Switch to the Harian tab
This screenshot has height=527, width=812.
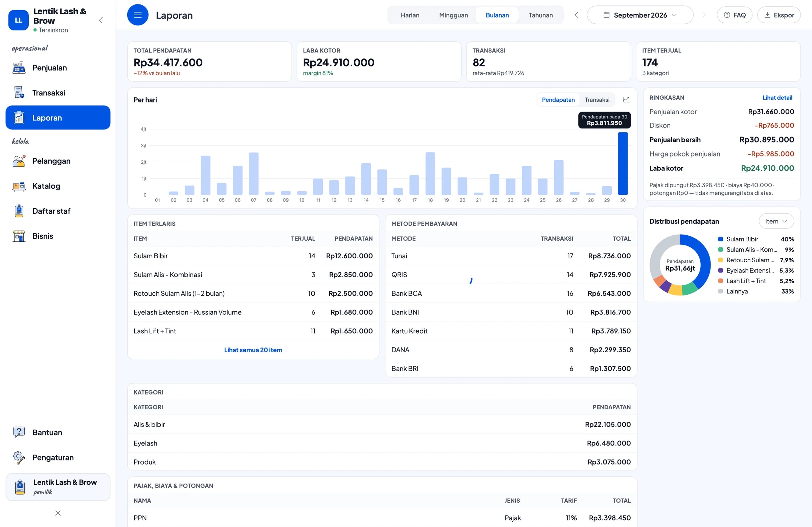click(410, 15)
